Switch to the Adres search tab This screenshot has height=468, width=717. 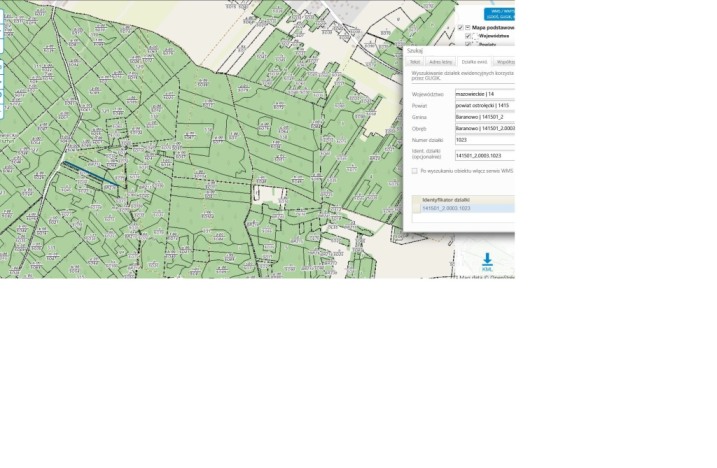pos(440,61)
